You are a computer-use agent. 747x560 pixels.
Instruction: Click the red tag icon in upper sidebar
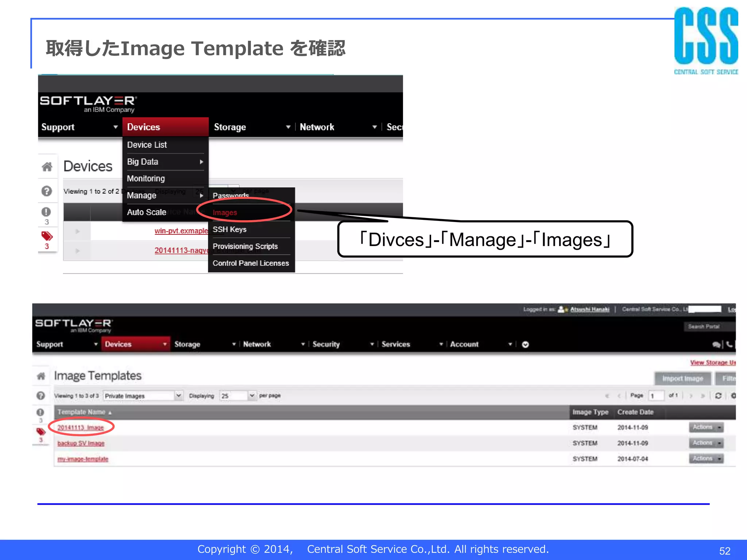[x=47, y=236]
